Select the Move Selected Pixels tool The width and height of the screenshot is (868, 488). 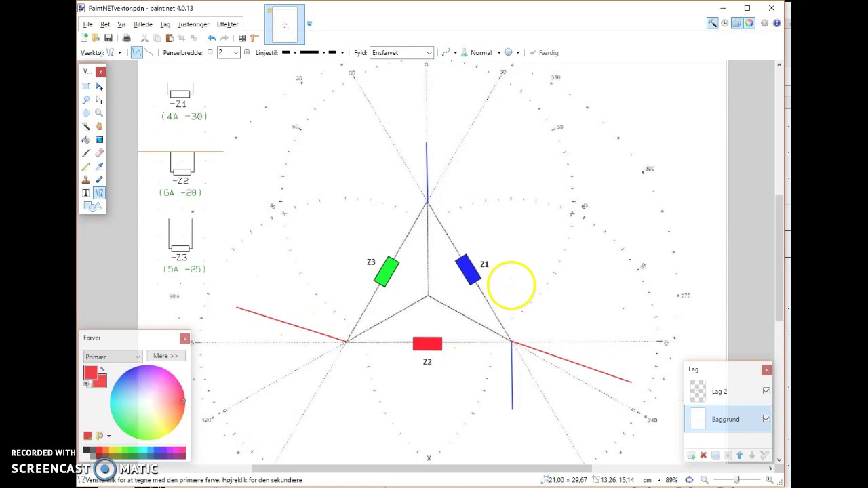point(100,87)
